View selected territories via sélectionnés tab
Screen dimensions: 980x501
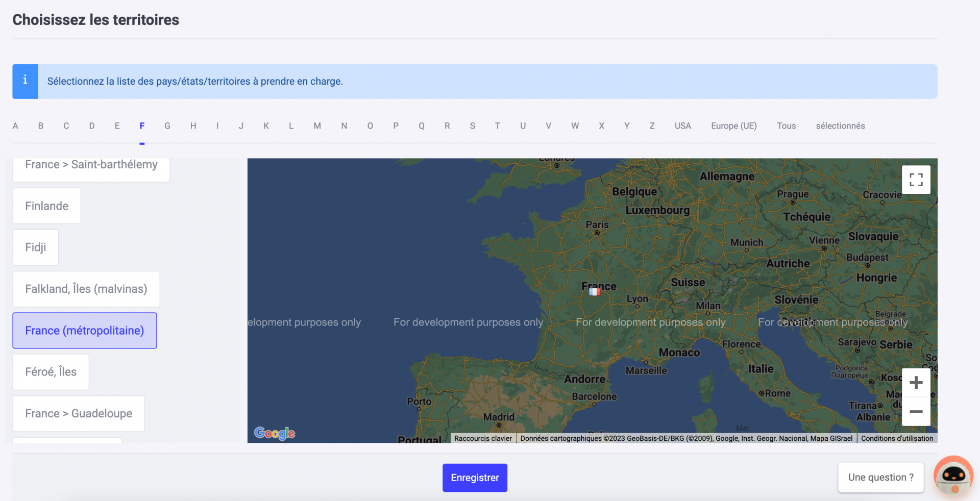(x=840, y=126)
